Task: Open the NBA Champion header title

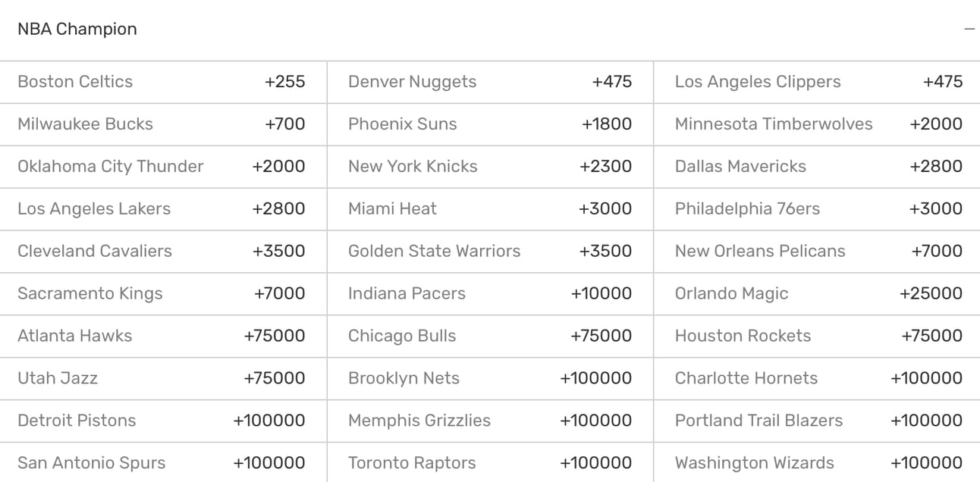Action: 77,30
